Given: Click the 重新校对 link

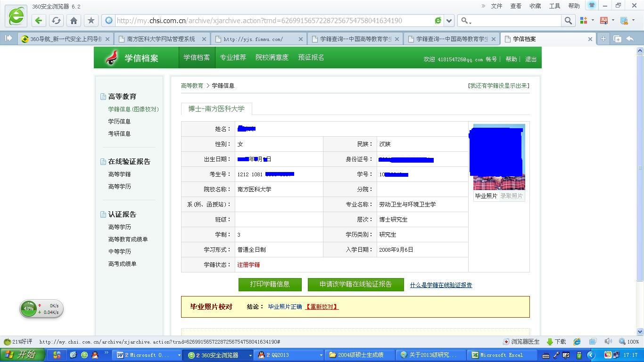Looking at the screenshot, I should [x=322, y=307].
